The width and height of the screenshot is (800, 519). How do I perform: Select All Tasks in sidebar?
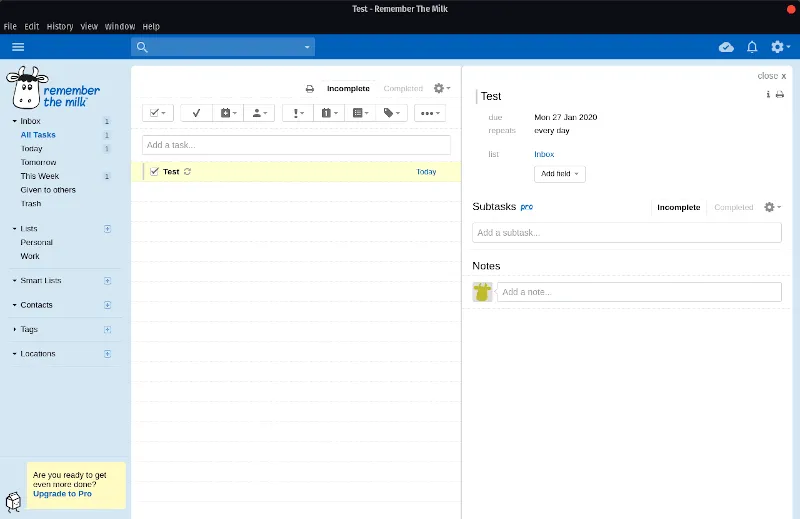[38, 135]
